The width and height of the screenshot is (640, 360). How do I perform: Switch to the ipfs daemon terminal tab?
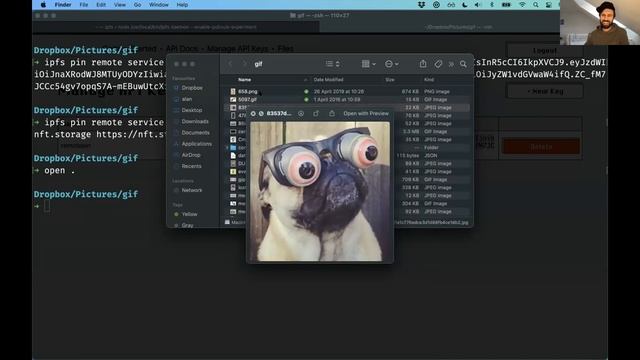[x=176, y=27]
